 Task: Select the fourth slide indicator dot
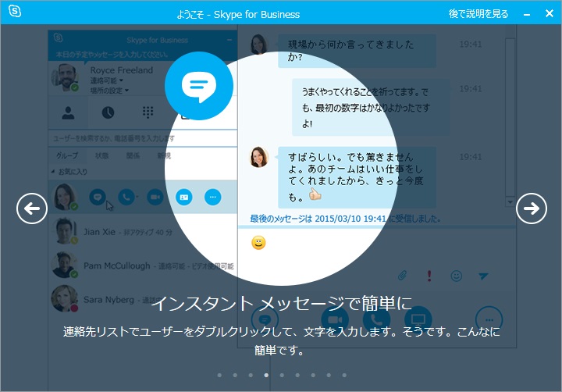(x=266, y=375)
